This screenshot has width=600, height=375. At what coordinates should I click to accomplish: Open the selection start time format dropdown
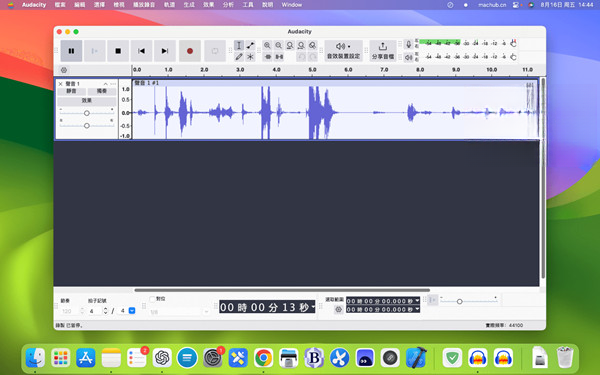[417, 301]
